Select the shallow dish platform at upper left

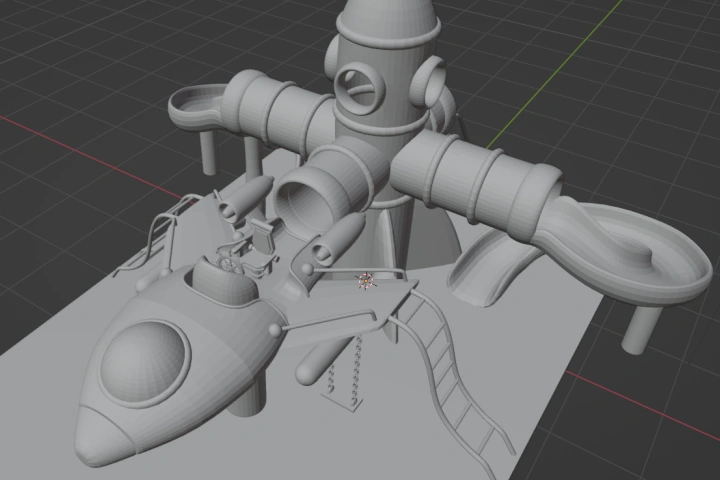pos(196,107)
